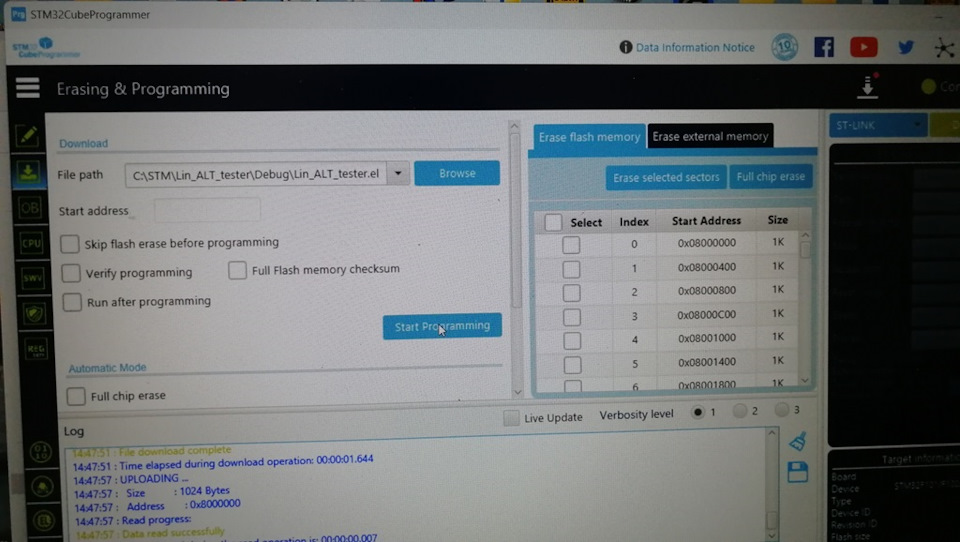Open the Data Information Notice link
This screenshot has height=542, width=960.
pos(695,47)
